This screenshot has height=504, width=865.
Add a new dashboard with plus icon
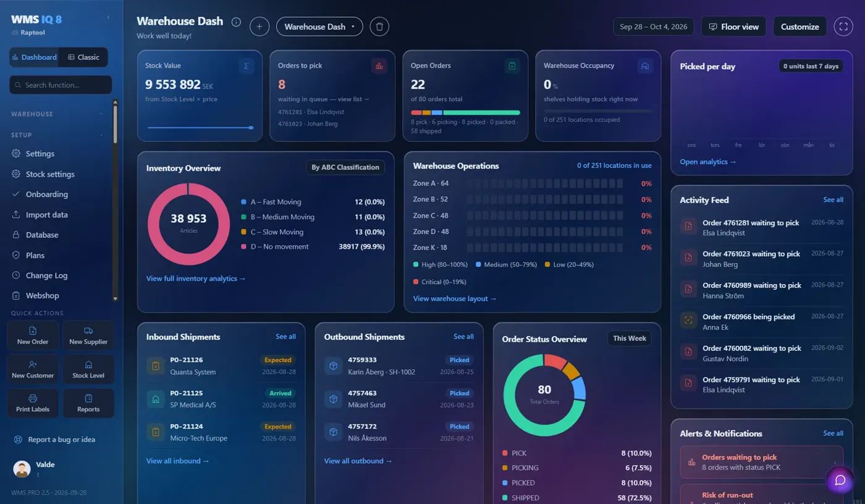point(259,27)
